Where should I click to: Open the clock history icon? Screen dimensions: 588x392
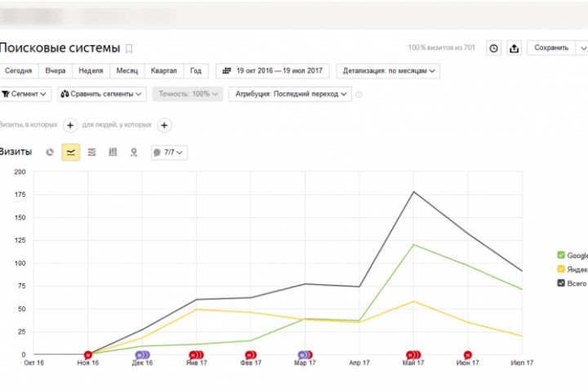tap(493, 48)
